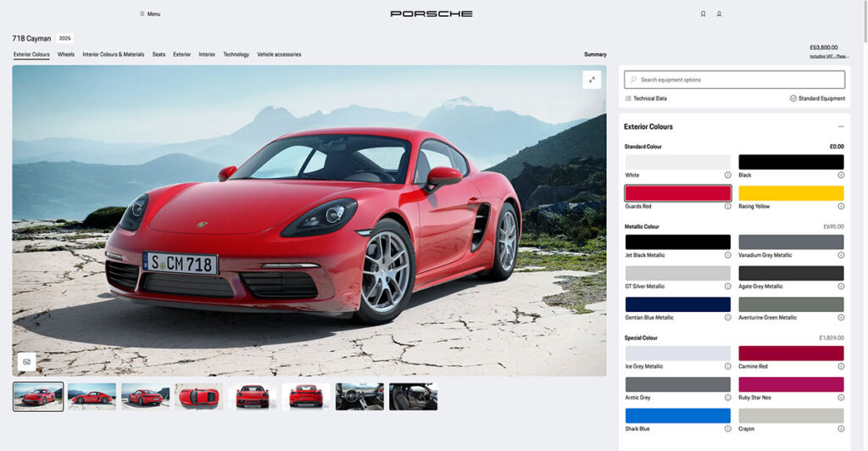Show info for Racing Yellow colour
Screen dimensions: 868x451
pos(841,206)
